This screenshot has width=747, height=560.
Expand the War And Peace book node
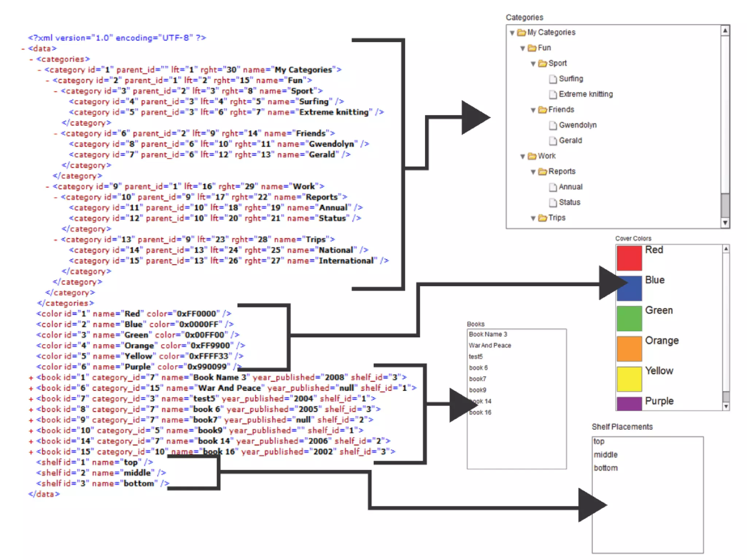click(31, 389)
